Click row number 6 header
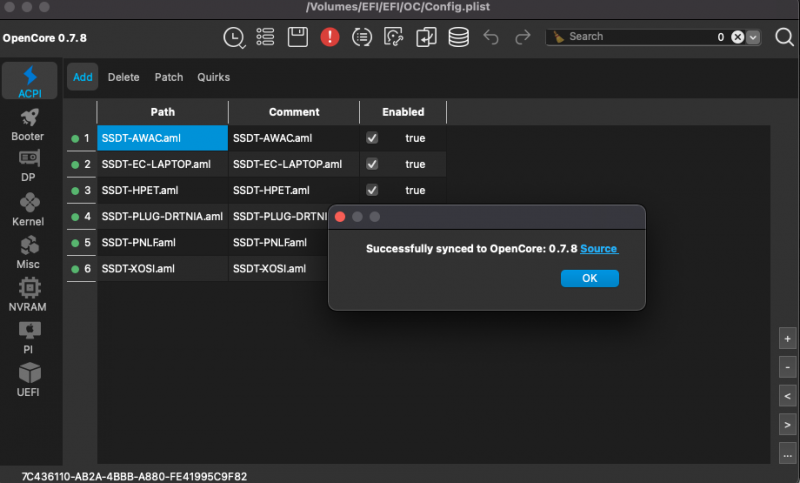800x483 pixels. coord(82,269)
